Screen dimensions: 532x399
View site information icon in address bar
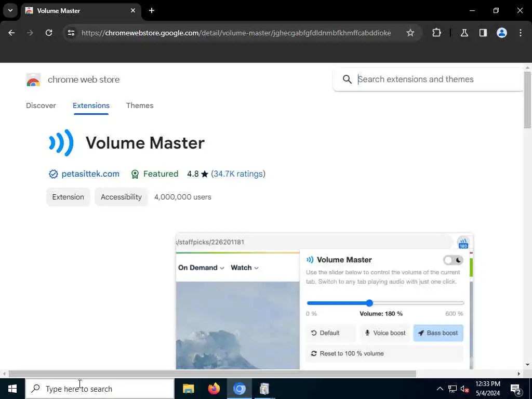tap(71, 33)
